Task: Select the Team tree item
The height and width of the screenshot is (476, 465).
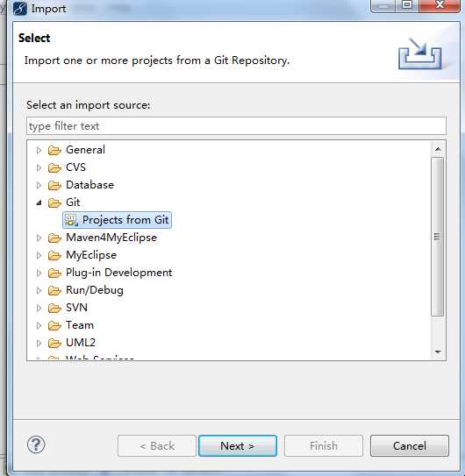Action: (80, 325)
